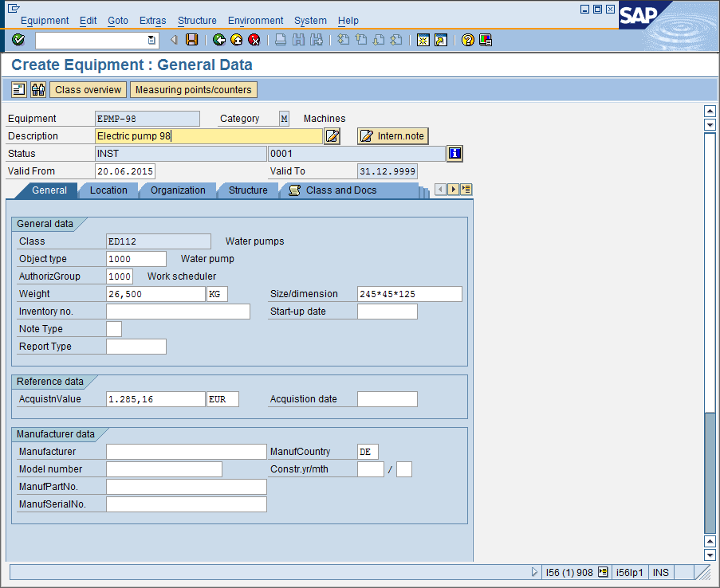Click the ManufCountry field
Viewport: 720px width, 588px height.
368,452
